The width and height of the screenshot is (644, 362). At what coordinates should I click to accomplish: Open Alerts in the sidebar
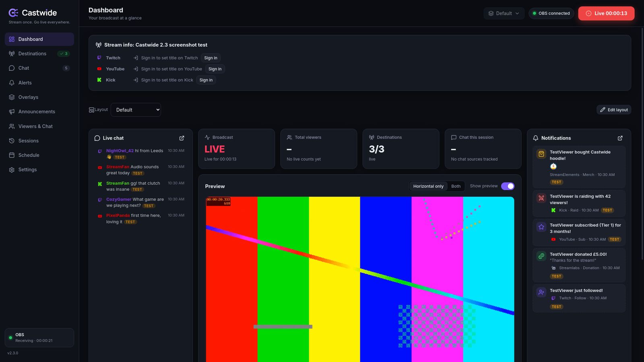pyautogui.click(x=39, y=82)
